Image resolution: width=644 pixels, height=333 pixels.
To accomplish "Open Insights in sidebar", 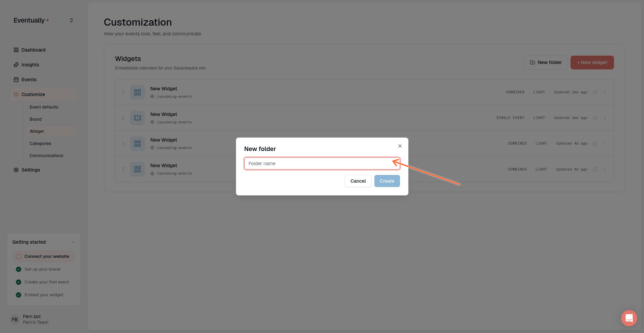I will click(x=44, y=65).
